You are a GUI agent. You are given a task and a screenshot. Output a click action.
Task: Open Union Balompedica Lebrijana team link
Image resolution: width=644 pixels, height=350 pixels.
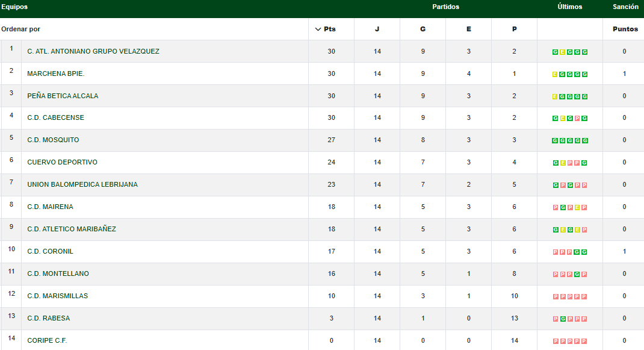click(82, 184)
